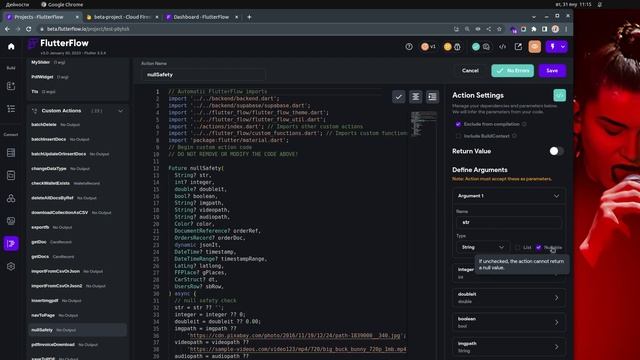The height and width of the screenshot is (360, 640).
Task: Click the open external share icon
Action: click(518, 47)
